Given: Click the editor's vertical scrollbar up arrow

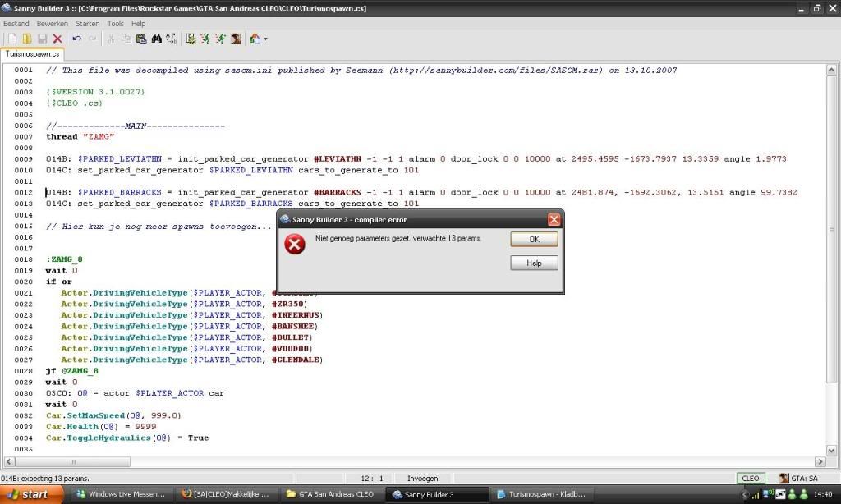Looking at the screenshot, I should 831,70.
